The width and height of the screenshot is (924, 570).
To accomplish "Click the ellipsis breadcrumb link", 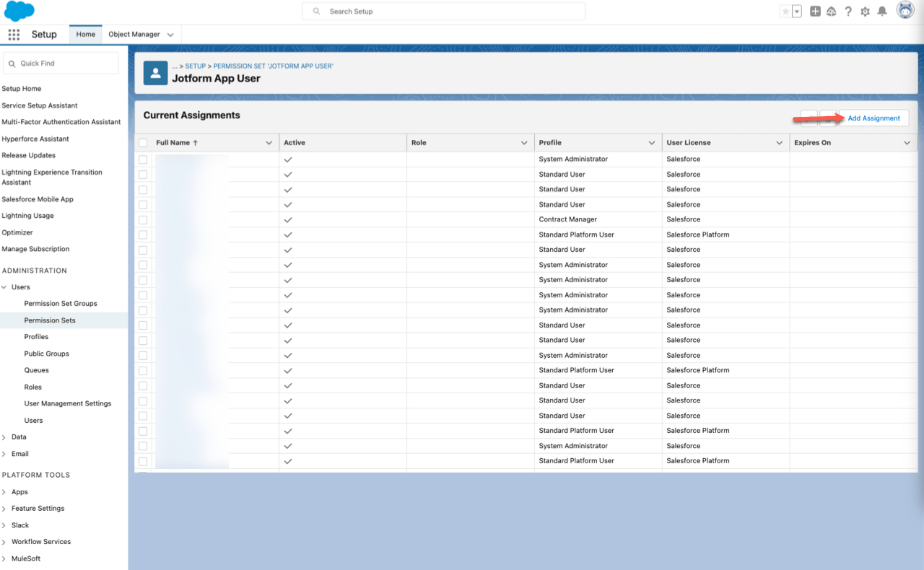I will coord(175,66).
